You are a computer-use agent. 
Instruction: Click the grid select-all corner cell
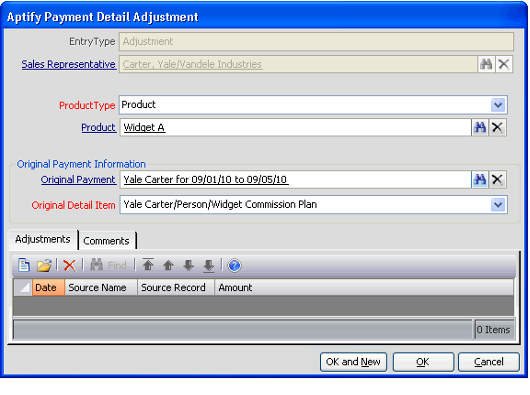tap(23, 288)
